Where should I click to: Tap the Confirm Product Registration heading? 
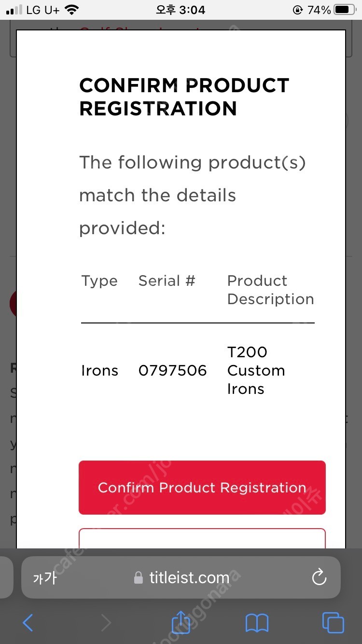click(184, 97)
